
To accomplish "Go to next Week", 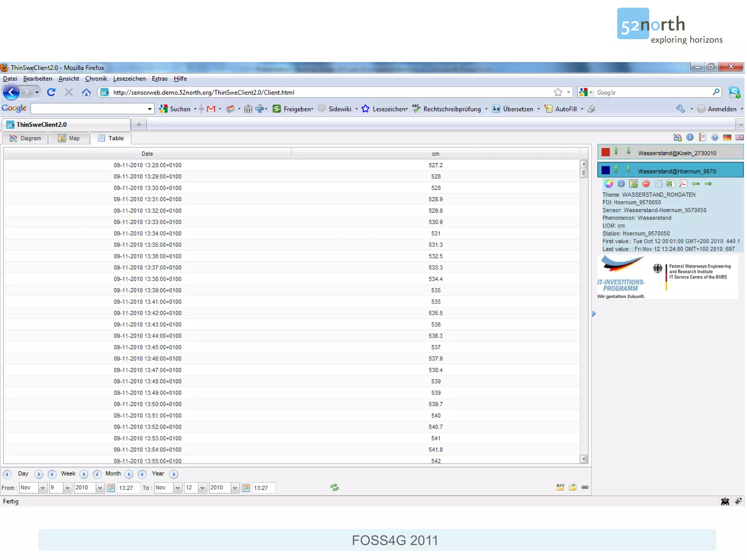I will click(x=84, y=474).
